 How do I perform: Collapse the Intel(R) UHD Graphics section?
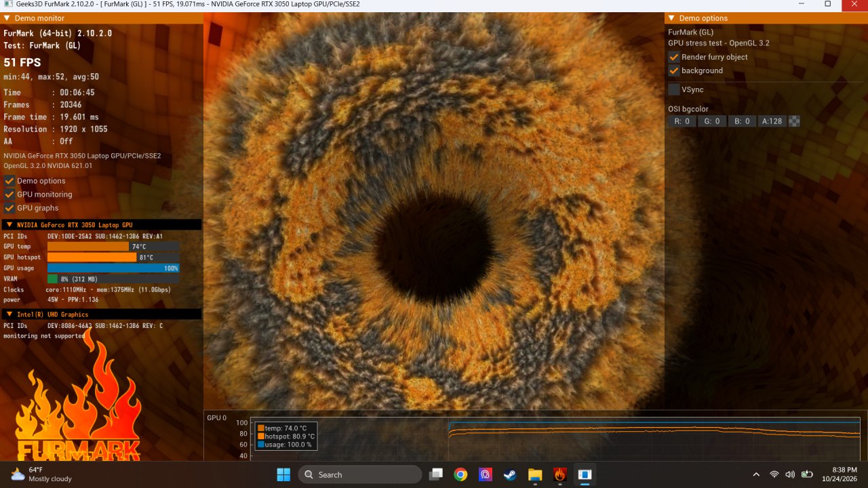pyautogui.click(x=9, y=314)
